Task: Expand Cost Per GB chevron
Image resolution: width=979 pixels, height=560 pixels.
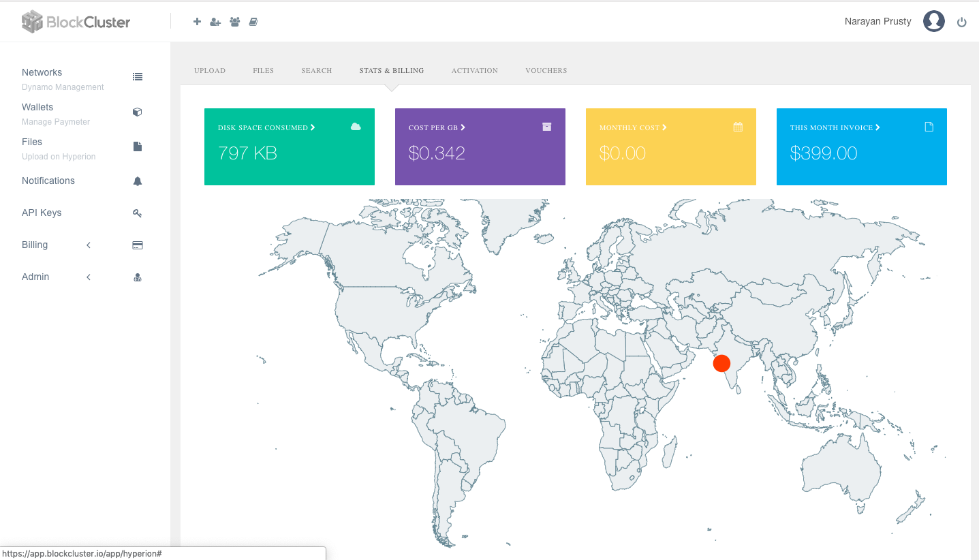Action: (x=463, y=127)
